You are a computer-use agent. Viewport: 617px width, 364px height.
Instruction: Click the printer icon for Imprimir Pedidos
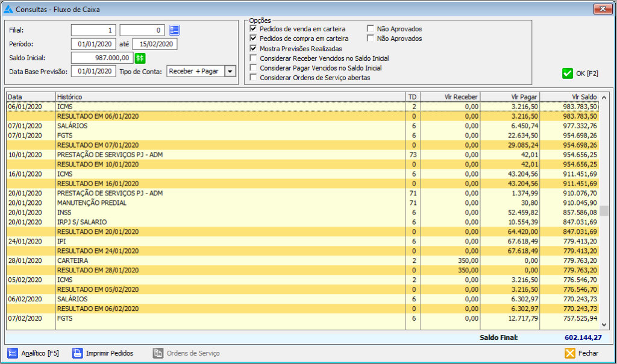click(x=78, y=354)
